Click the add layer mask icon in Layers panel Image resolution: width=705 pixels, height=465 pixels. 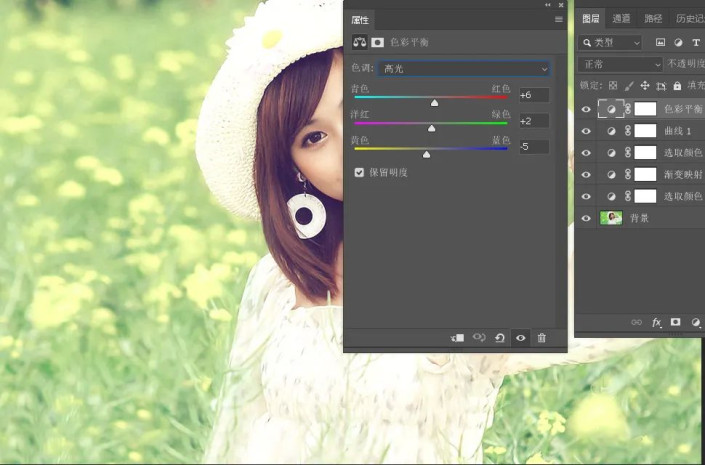coord(676,323)
